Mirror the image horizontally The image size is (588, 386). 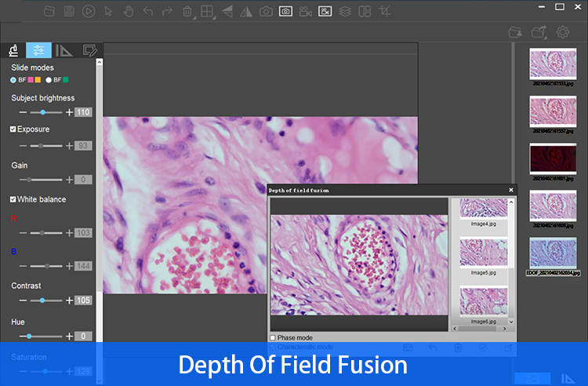246,11
